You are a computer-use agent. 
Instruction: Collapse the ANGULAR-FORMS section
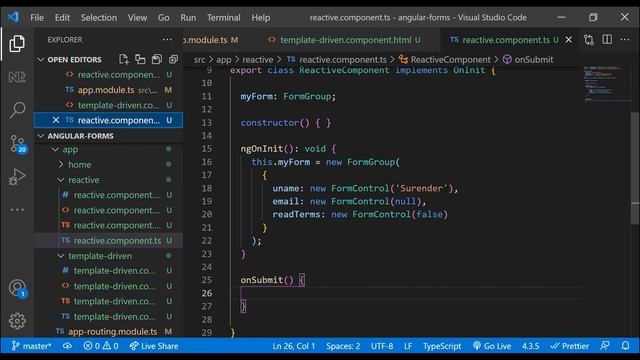(x=41, y=136)
